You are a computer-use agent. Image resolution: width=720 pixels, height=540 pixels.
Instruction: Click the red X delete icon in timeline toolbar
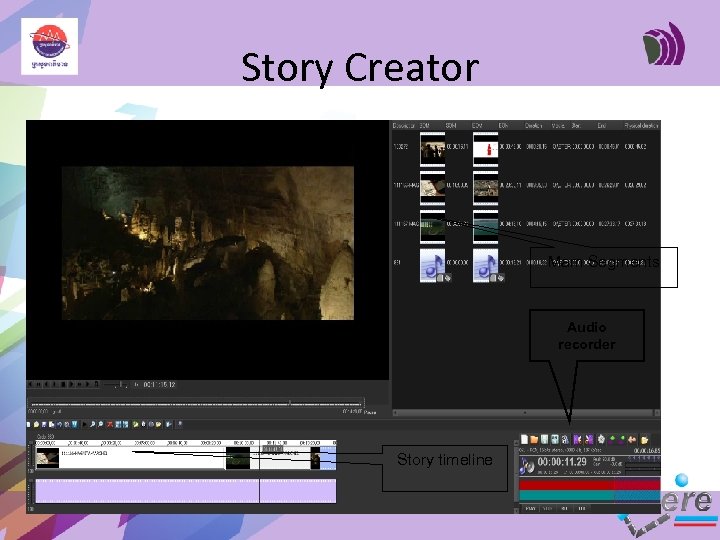pyautogui.click(x=110, y=424)
